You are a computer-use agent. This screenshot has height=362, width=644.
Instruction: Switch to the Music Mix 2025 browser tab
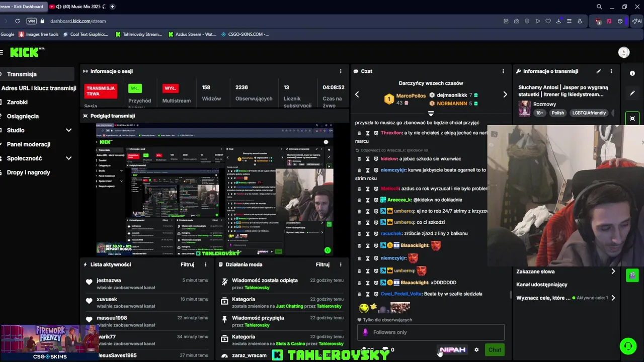77,7
